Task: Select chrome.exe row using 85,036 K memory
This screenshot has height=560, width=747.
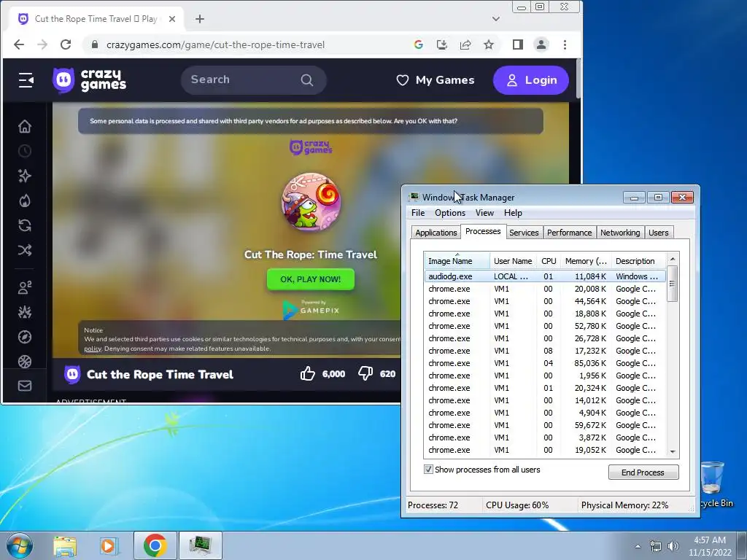Action: click(x=544, y=363)
